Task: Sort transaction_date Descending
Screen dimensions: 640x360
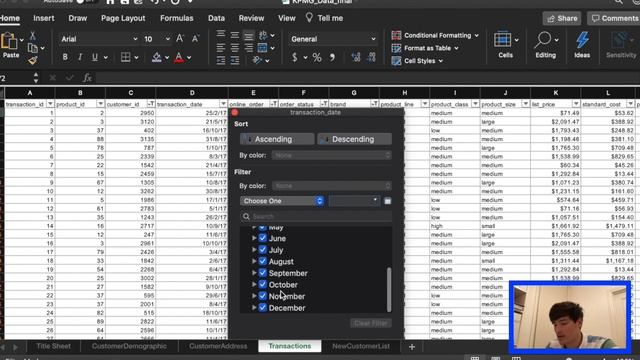Action: tap(354, 139)
